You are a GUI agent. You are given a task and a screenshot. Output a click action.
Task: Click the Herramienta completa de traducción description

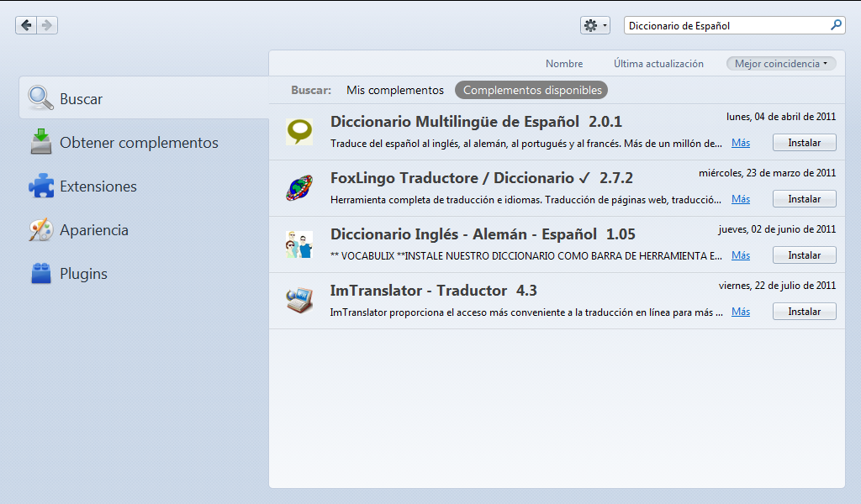pos(526,200)
